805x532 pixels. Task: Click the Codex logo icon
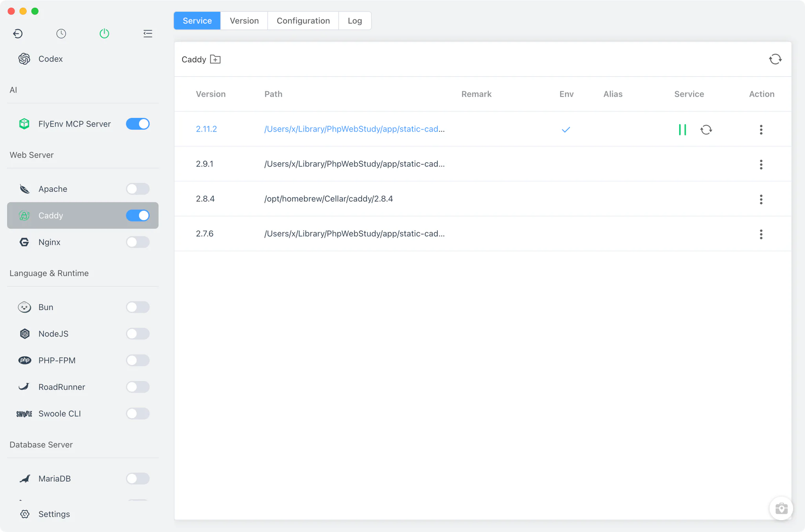[x=24, y=59]
